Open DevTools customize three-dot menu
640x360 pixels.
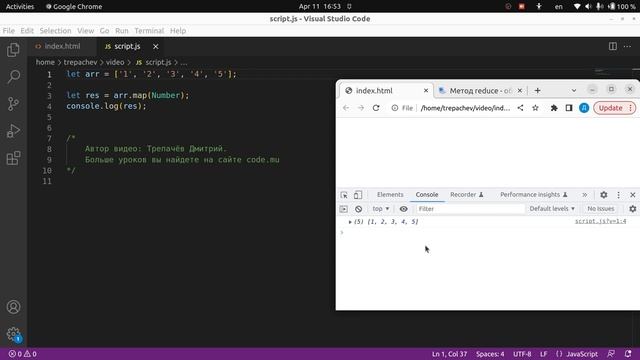618,195
